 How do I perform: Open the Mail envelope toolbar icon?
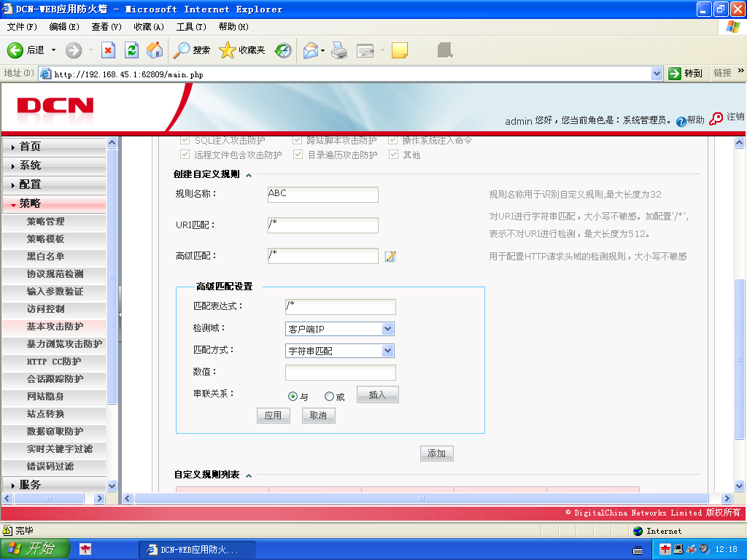coord(311,50)
